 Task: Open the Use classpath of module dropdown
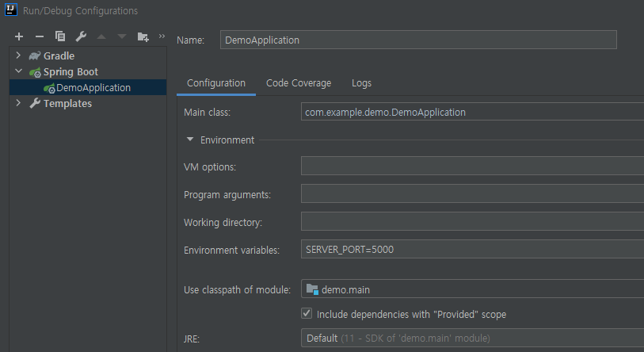coord(472,289)
